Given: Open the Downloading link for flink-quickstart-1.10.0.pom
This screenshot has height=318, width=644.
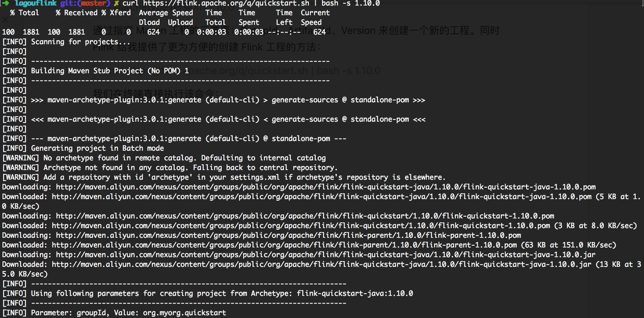Looking at the screenshot, I should point(305,216).
